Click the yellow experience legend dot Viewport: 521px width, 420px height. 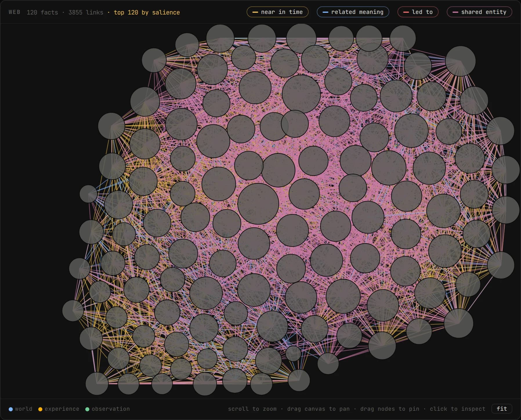[40, 409]
